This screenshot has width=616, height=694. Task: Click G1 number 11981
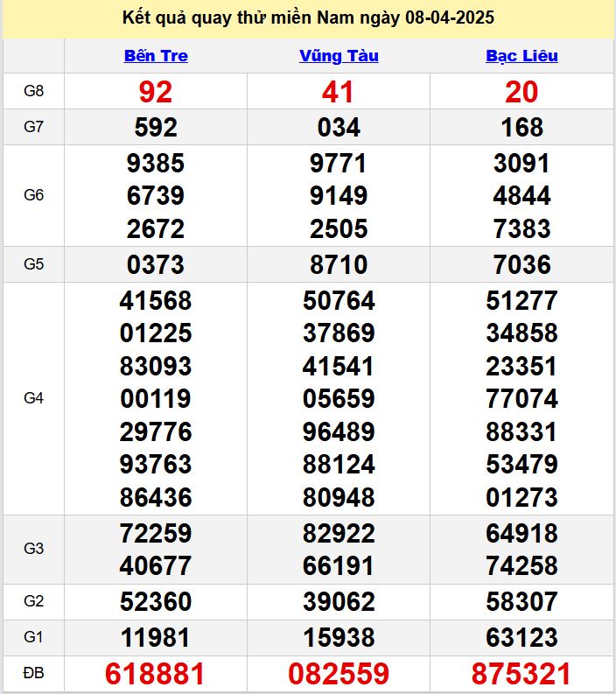point(155,638)
